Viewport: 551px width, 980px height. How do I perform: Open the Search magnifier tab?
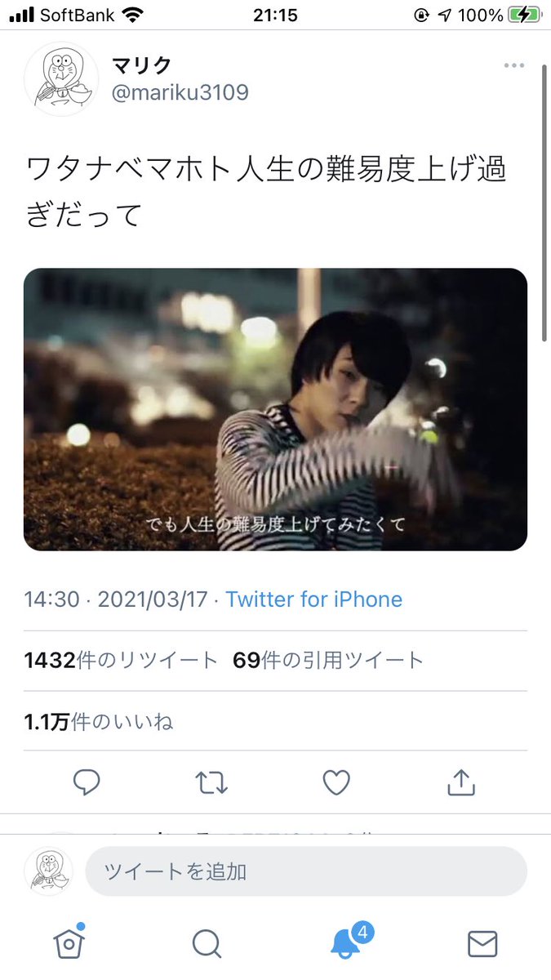tap(207, 944)
